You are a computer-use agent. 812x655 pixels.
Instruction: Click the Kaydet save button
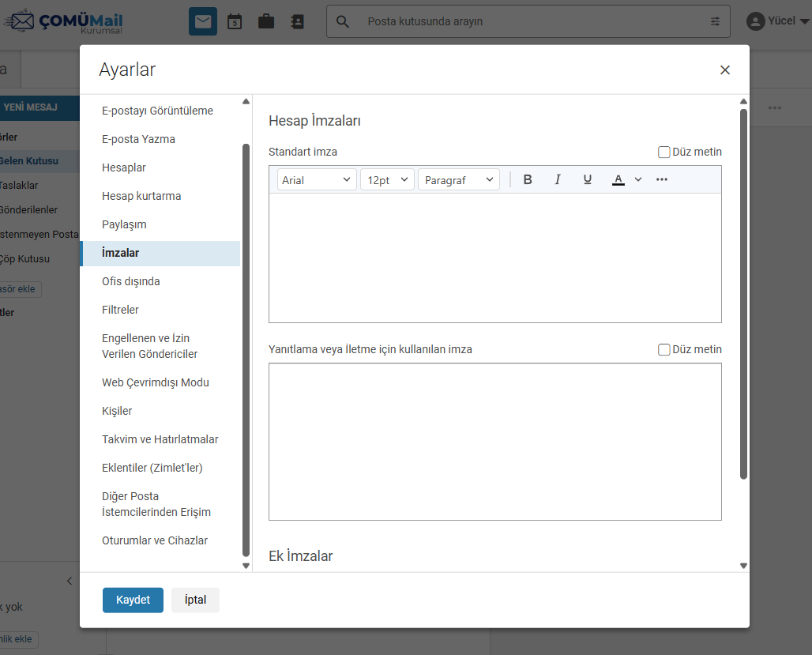coord(133,600)
